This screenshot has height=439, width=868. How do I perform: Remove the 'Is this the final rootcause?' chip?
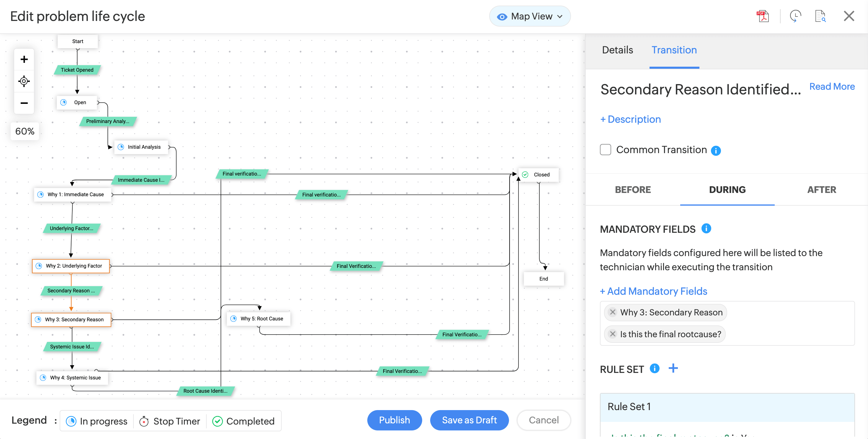point(613,334)
